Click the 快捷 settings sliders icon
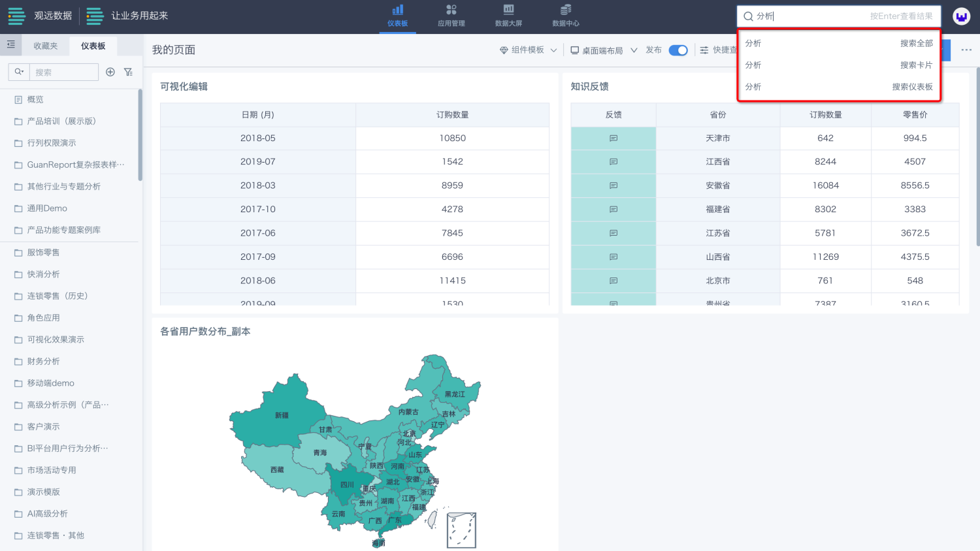Viewport: 980px width, 551px height. (x=704, y=50)
